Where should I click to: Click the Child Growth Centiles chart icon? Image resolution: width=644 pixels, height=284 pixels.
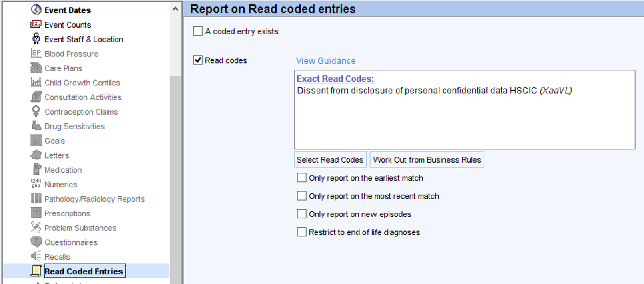coord(36,82)
